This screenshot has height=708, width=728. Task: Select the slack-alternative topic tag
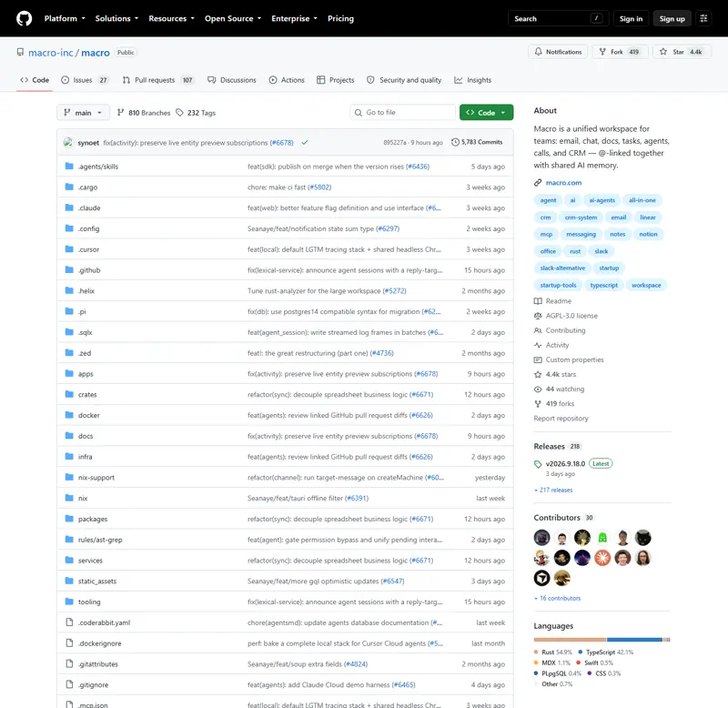pyautogui.click(x=562, y=268)
